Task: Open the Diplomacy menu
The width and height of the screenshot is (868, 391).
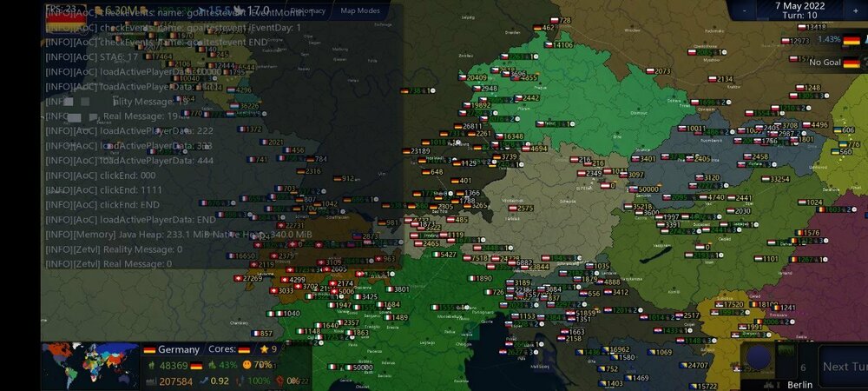Action: (308, 10)
